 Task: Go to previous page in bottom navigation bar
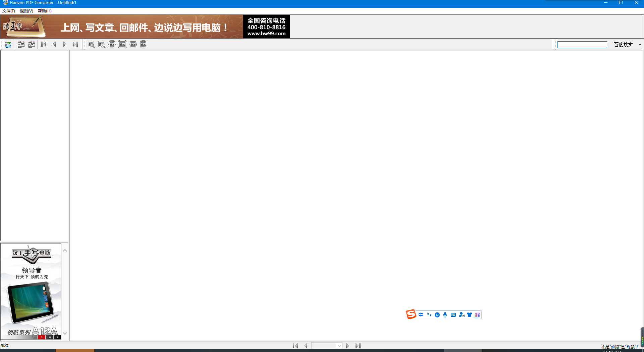pos(306,346)
